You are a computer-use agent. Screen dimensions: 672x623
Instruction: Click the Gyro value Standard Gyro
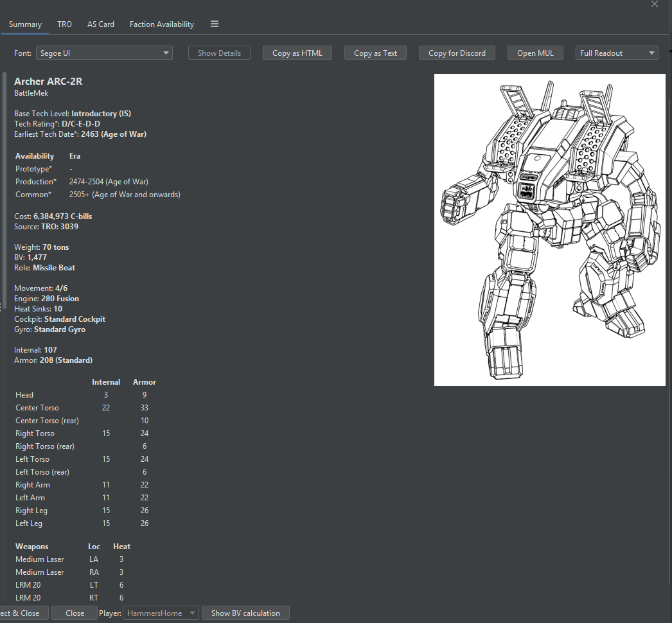point(60,329)
